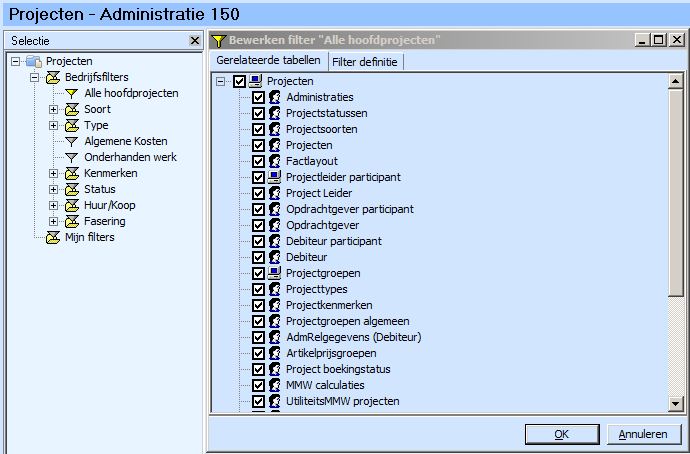Select the Gerelateerde tabellen tab
Image resolution: width=690 pixels, height=454 pixels.
268,60
